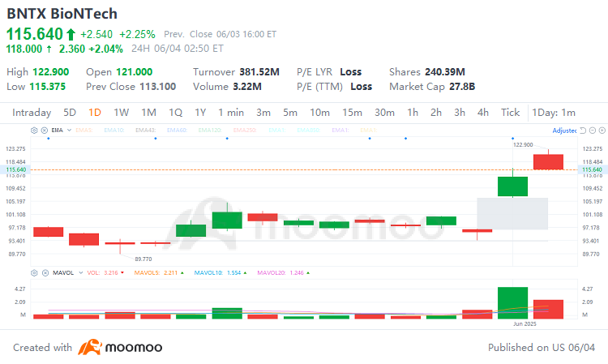This screenshot has height=364, width=608.
Task: Click the latest red volume bar
Action: 548,310
